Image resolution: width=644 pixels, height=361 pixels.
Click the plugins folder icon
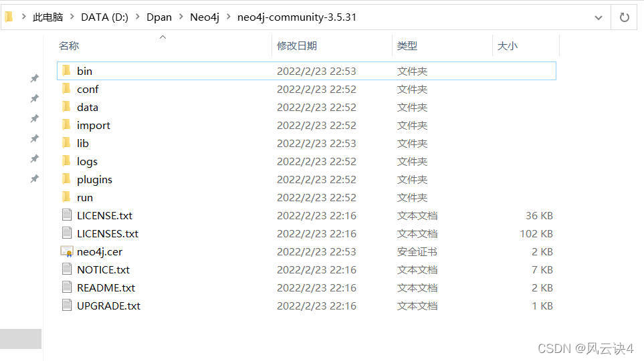[x=66, y=179]
